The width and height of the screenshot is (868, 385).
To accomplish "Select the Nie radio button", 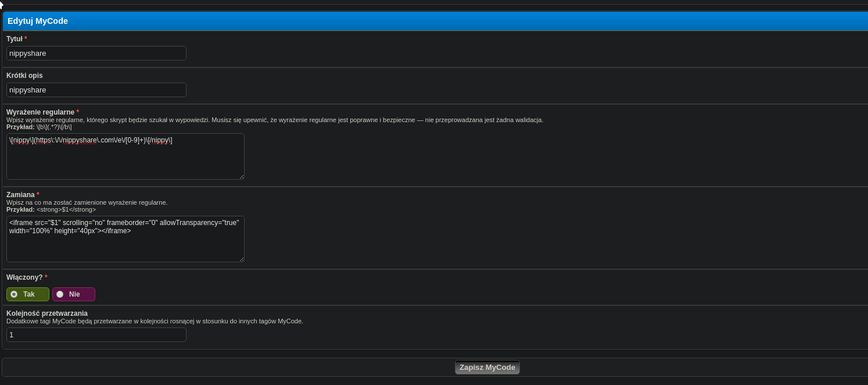I will click(x=60, y=294).
